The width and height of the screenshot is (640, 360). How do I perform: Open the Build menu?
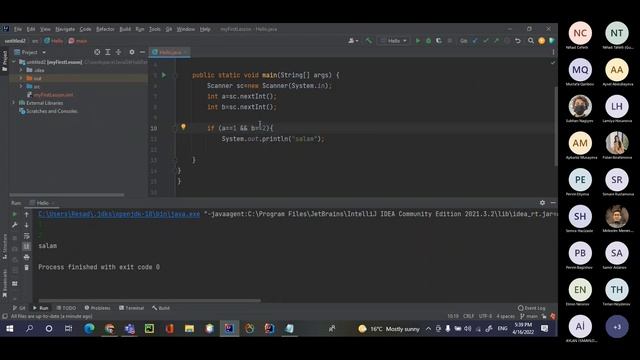click(125, 29)
